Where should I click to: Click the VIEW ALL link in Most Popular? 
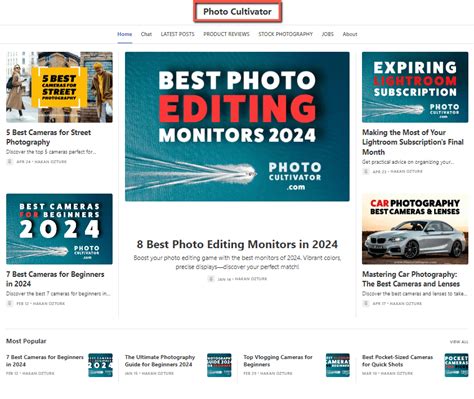(459, 342)
